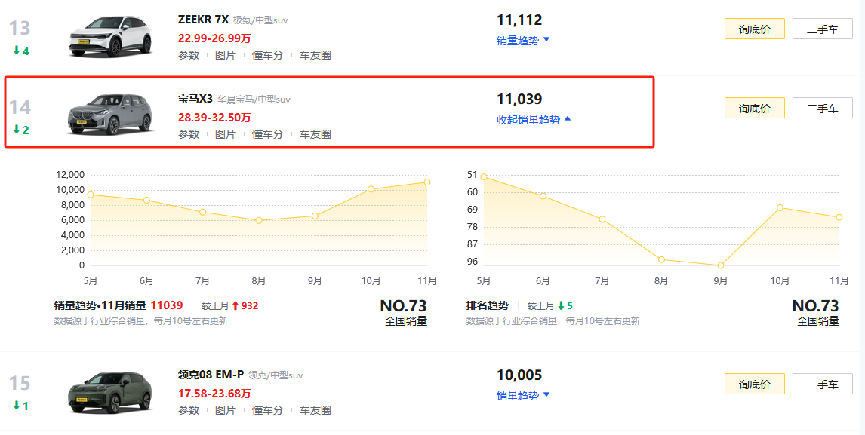Select the 9月 point on sales chart
The height and width of the screenshot is (435, 865).
coord(315,216)
